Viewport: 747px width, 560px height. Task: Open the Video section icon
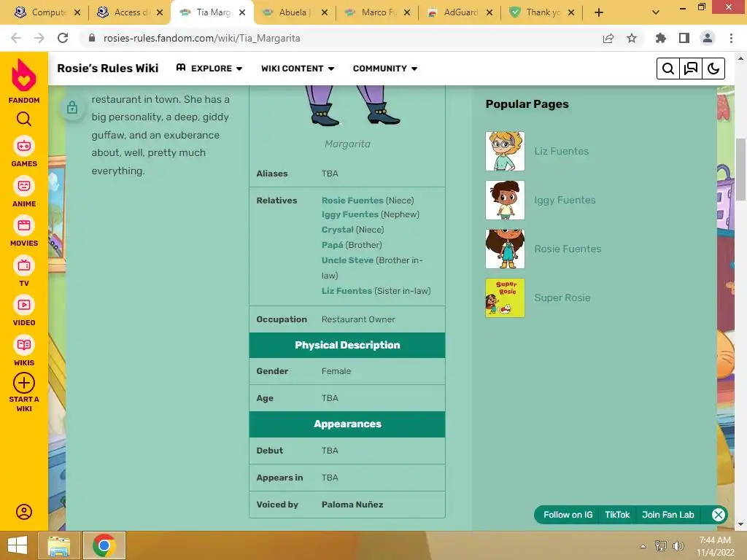pos(24,305)
